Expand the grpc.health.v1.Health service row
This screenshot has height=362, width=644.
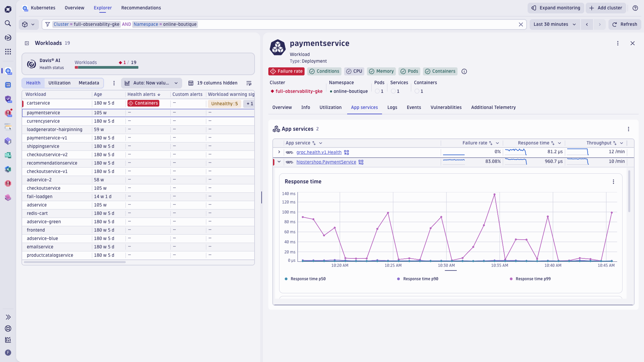tap(279, 152)
